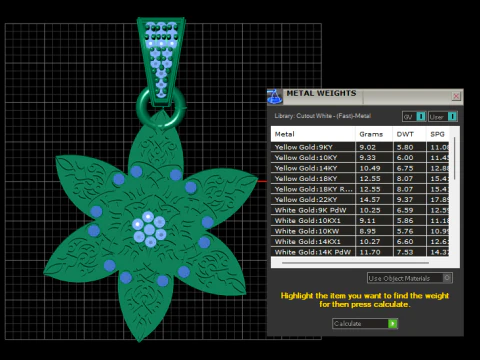Select the Yellow Gold:9KY row
The image size is (480, 360).
360,147
